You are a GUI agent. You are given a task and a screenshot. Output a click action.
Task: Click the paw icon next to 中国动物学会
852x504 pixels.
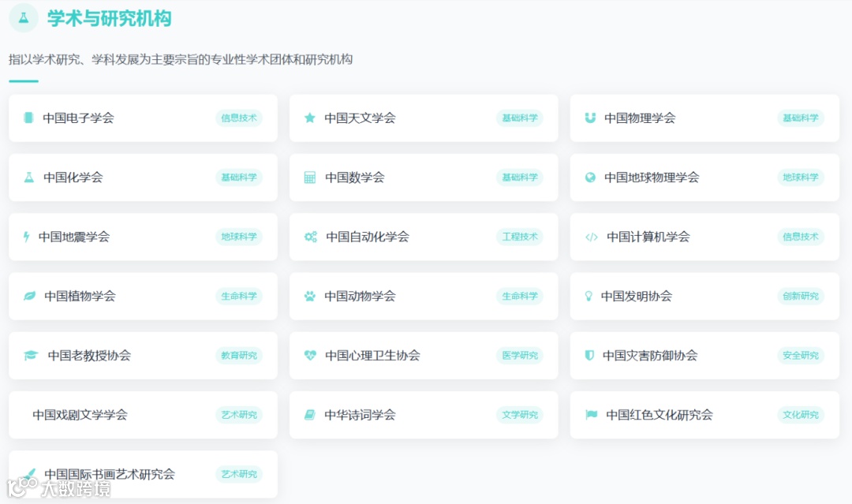(x=310, y=296)
